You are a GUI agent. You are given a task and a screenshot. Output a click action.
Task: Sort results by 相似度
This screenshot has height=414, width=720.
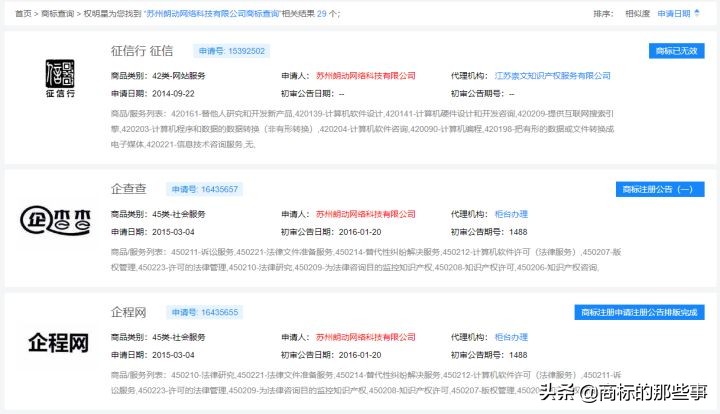[637, 14]
